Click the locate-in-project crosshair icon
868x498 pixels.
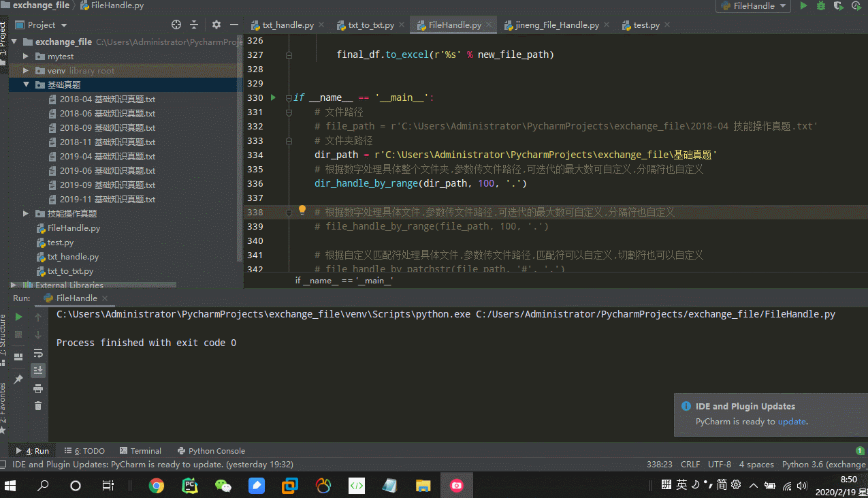tap(176, 25)
